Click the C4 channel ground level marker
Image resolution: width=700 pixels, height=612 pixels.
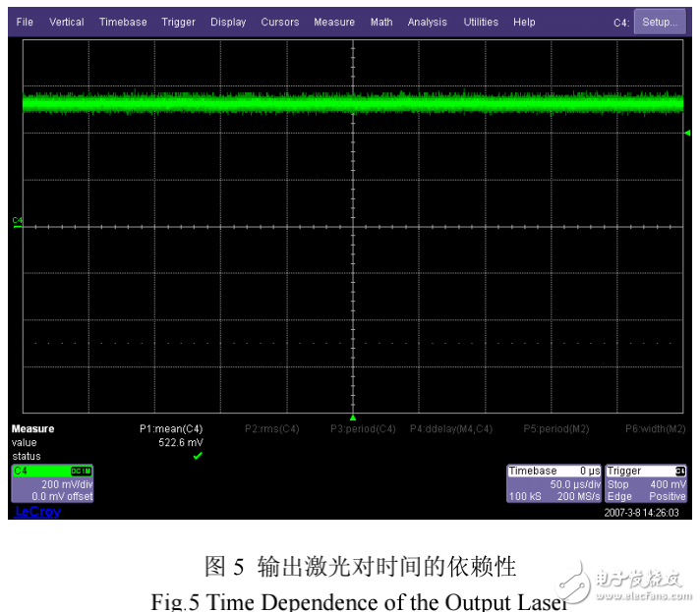pos(17,221)
